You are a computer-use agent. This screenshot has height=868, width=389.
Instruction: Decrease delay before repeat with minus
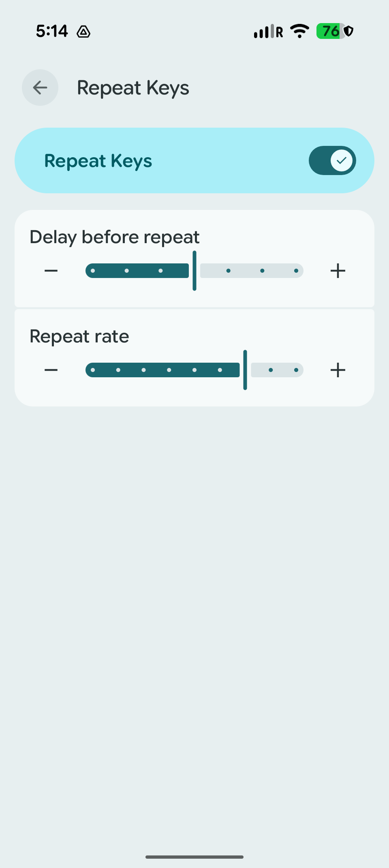point(51,271)
